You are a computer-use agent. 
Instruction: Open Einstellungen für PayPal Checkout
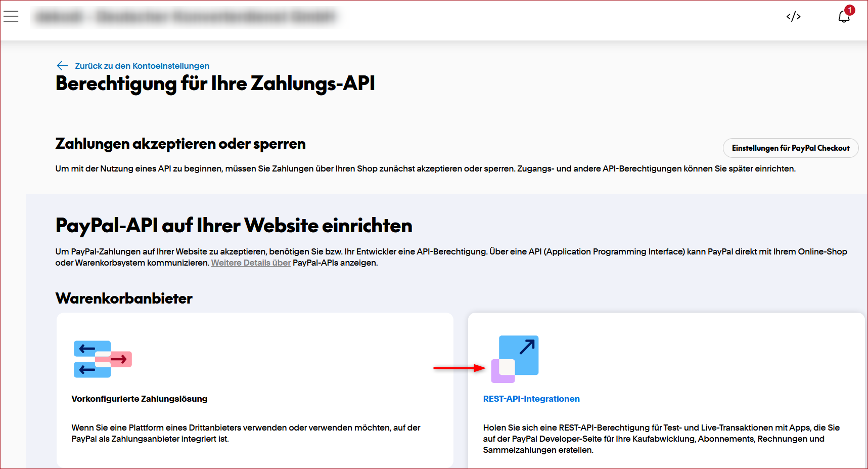(791, 148)
